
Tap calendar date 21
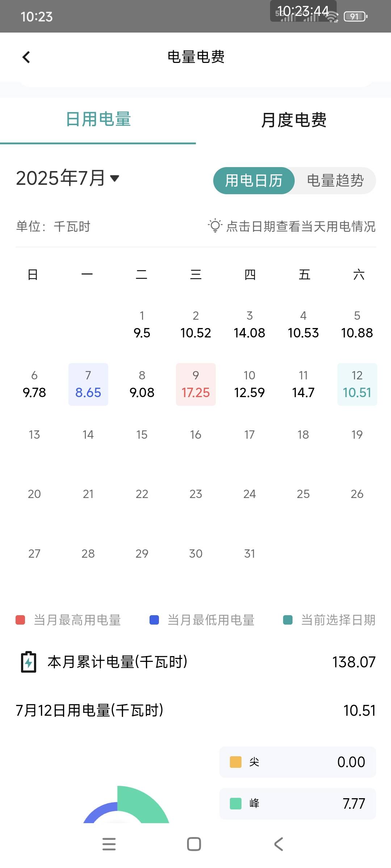(88, 494)
